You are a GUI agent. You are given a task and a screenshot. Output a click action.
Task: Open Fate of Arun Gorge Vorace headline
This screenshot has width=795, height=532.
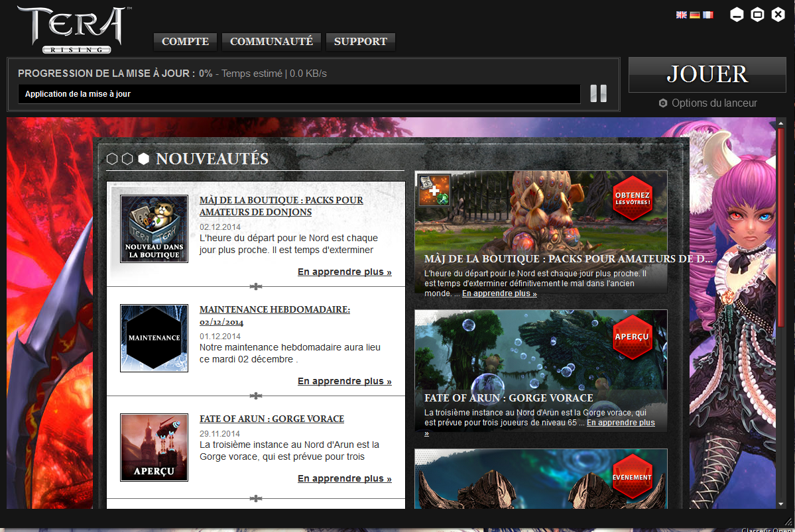click(x=272, y=419)
